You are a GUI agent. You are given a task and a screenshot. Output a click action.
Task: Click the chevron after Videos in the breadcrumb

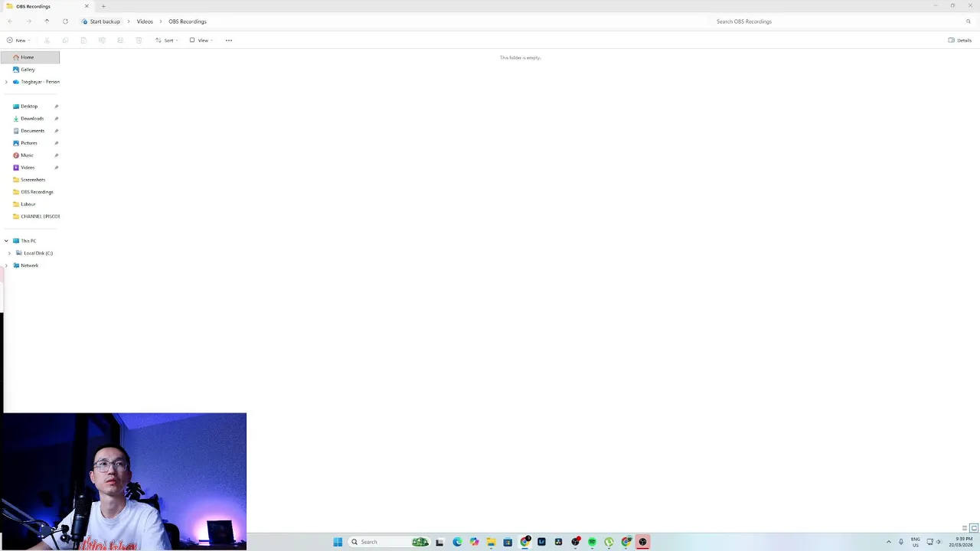[x=161, y=21]
